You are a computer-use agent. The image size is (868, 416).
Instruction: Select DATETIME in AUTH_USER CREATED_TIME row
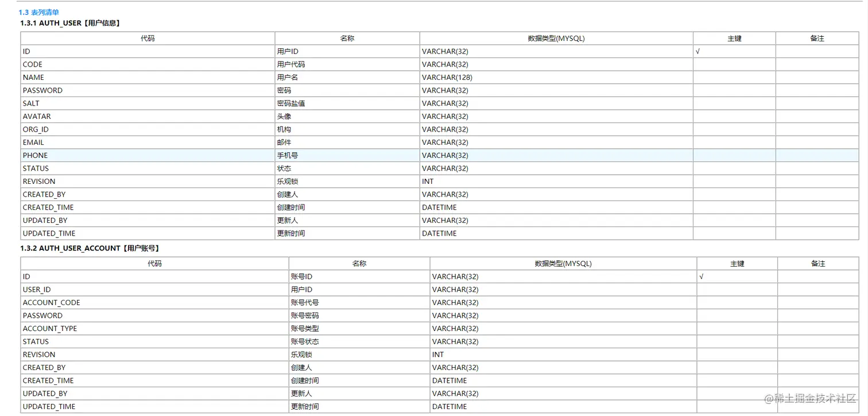(x=556, y=207)
